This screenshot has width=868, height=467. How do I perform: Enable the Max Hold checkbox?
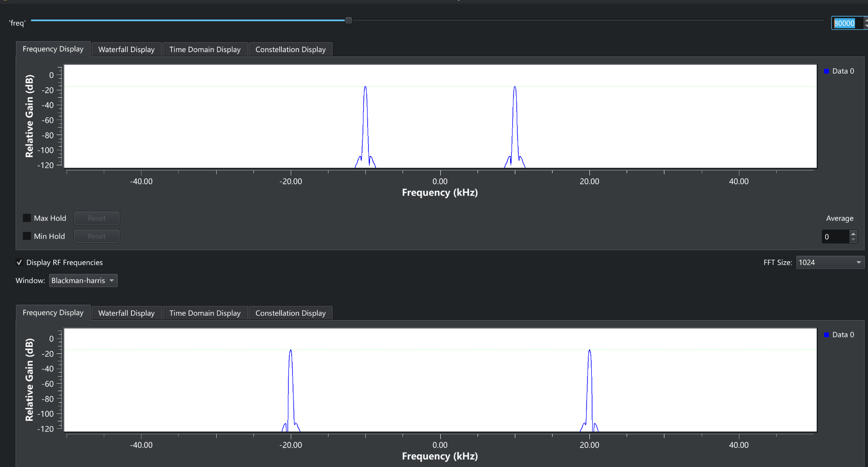pyautogui.click(x=27, y=218)
